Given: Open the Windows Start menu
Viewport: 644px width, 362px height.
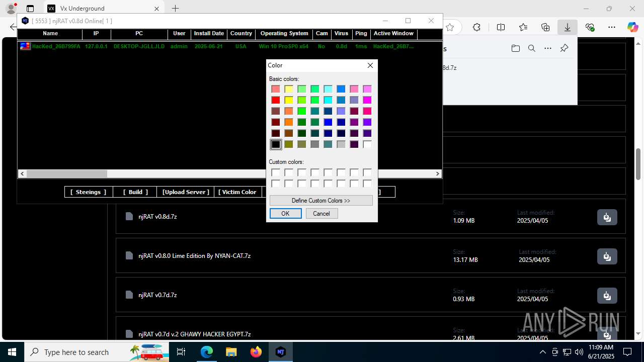Looking at the screenshot, I should (12, 352).
